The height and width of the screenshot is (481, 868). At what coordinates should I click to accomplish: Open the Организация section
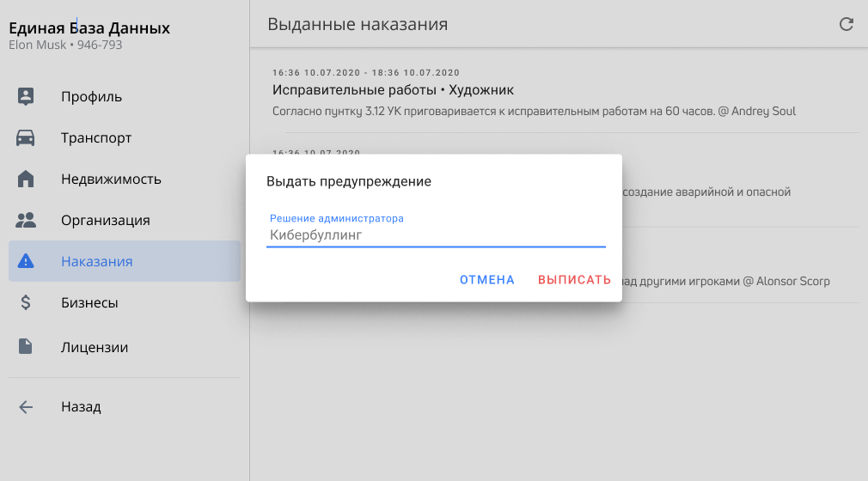click(x=105, y=220)
